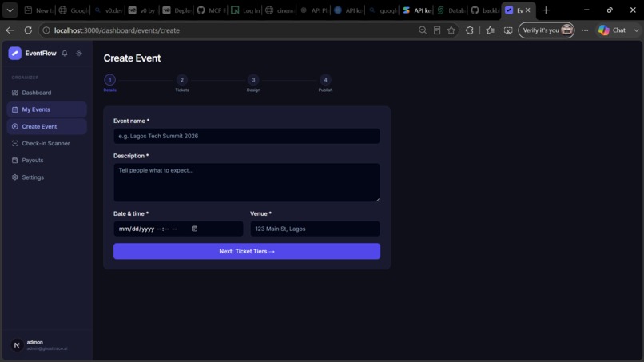
Task: Jump to step 4 Publish
Action: [325, 80]
